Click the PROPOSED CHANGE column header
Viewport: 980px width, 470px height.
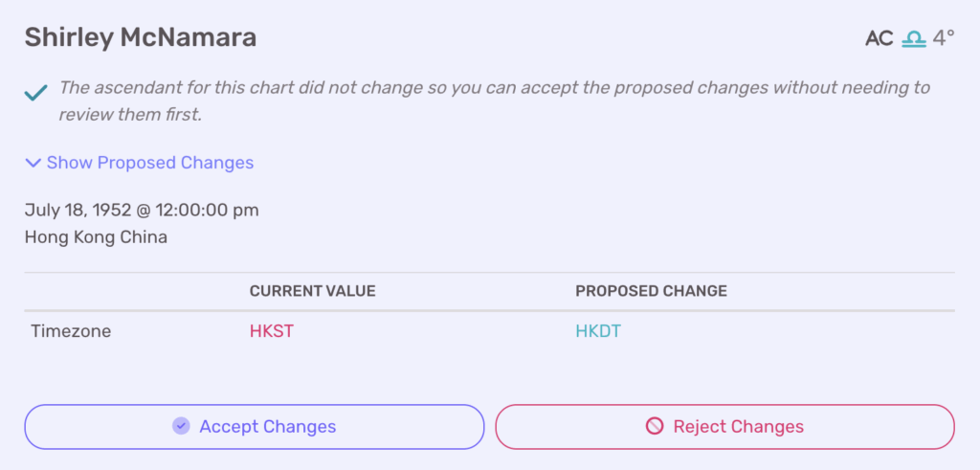(x=651, y=291)
